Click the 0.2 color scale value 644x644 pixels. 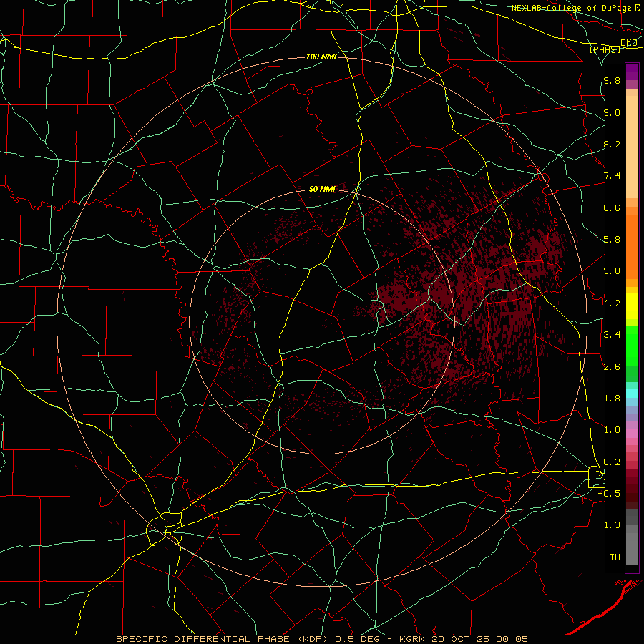coord(612,462)
